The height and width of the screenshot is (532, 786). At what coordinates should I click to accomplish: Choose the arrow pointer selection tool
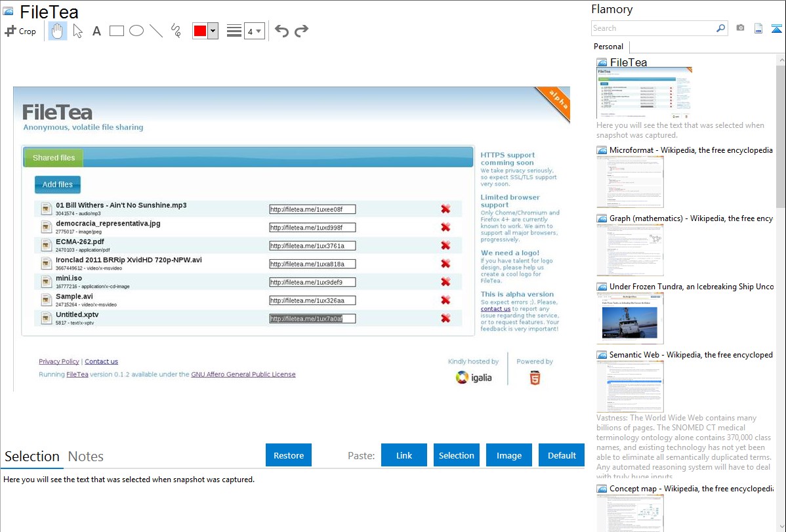pyautogui.click(x=77, y=31)
